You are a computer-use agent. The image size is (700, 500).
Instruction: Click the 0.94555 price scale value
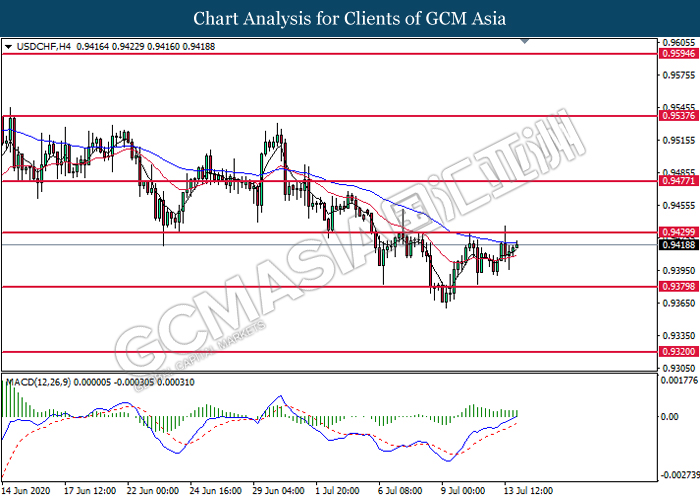(679, 205)
